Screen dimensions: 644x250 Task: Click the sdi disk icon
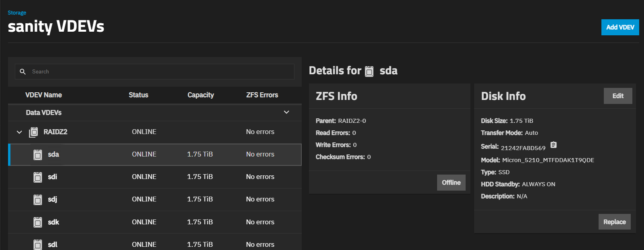(x=38, y=177)
